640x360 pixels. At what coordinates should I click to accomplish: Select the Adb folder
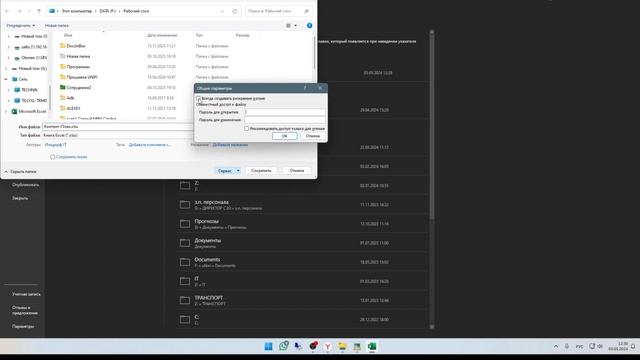pyautogui.click(x=70, y=98)
